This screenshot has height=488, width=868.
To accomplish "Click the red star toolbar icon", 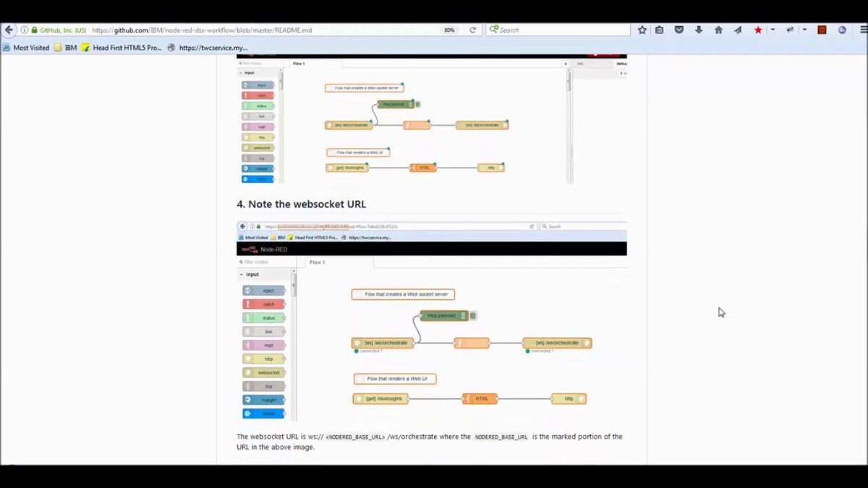I will point(757,30).
